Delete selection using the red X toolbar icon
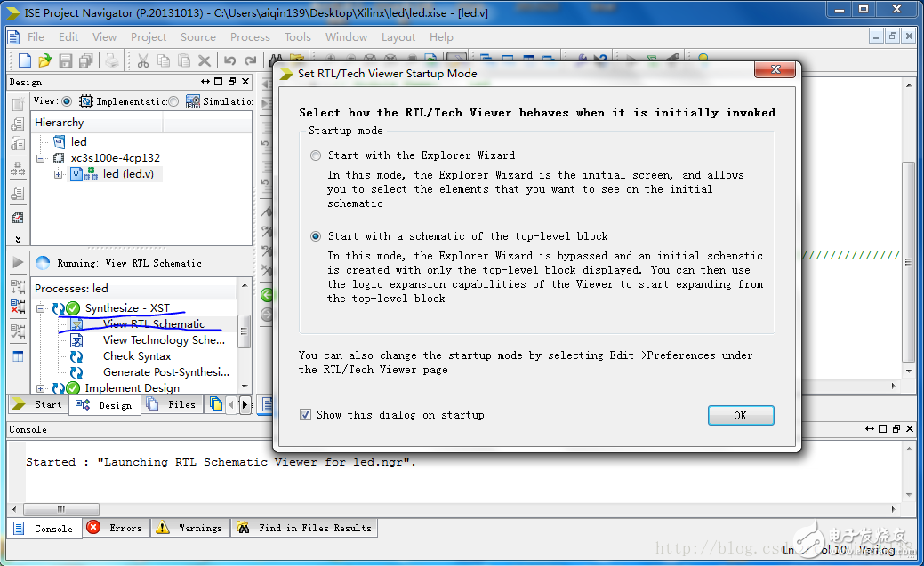This screenshot has width=924, height=566. (205, 60)
